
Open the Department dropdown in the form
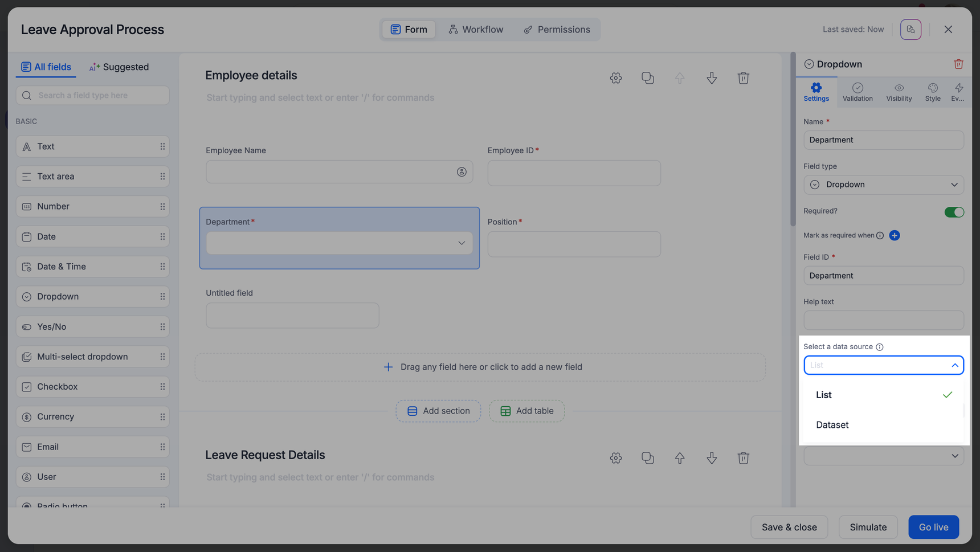point(340,243)
